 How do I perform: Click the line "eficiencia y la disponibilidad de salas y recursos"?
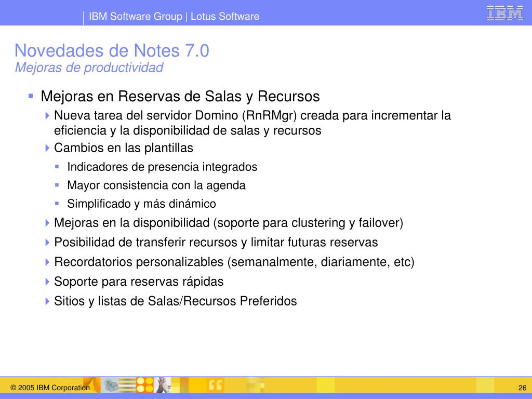188,130
